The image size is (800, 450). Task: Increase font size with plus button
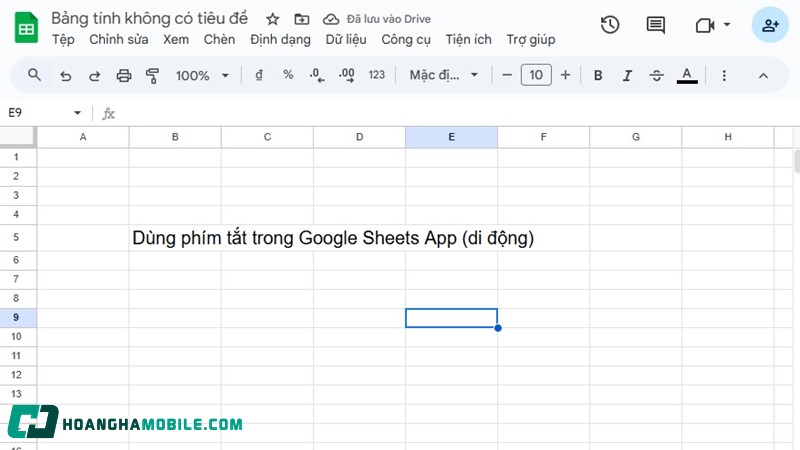click(565, 75)
